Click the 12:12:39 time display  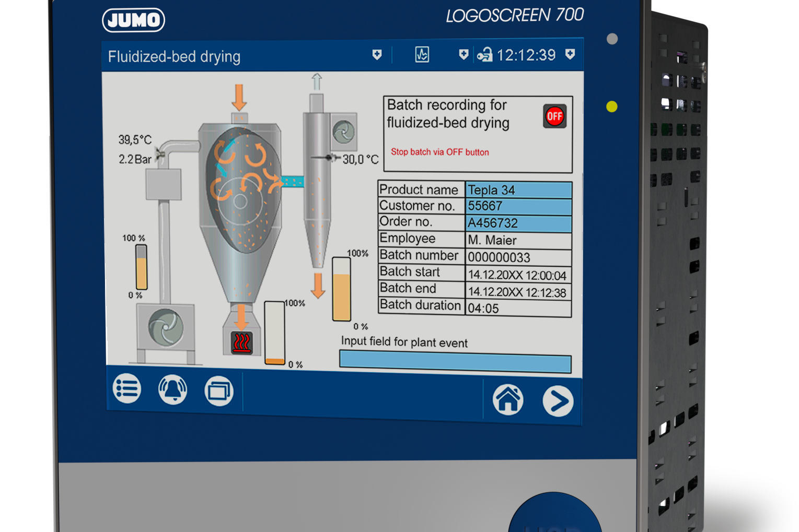pyautogui.click(x=526, y=55)
